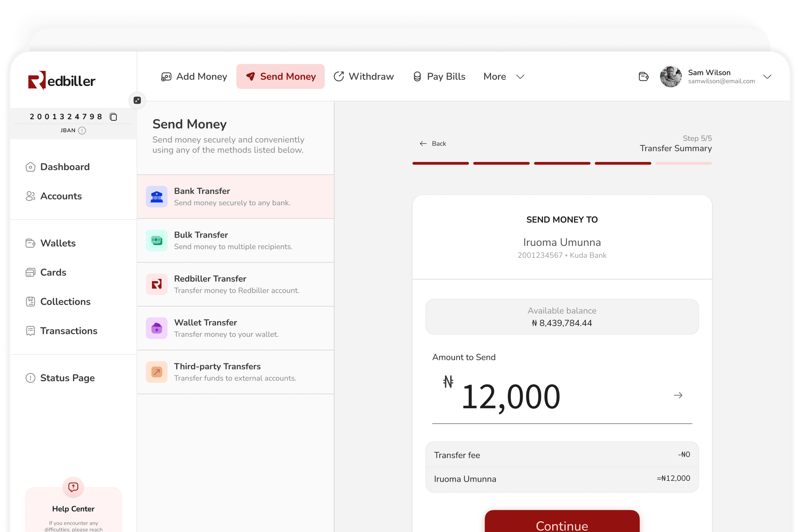Open Sam Wilson's profile dropdown
Screen dimensions: 800x532
pos(768,77)
